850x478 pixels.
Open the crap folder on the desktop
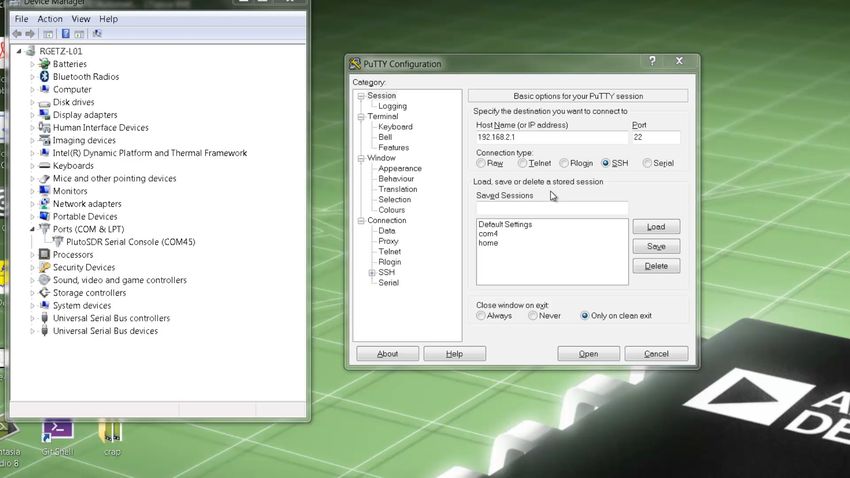112,438
